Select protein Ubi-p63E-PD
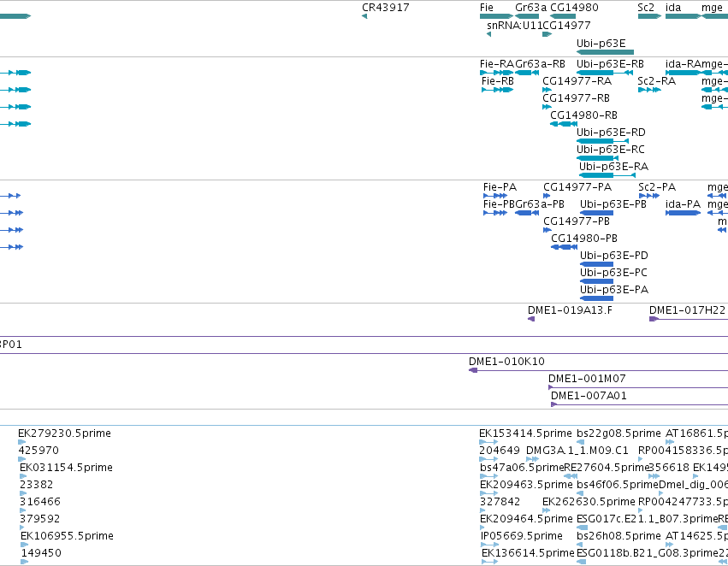The height and width of the screenshot is (566, 728). (x=613, y=256)
